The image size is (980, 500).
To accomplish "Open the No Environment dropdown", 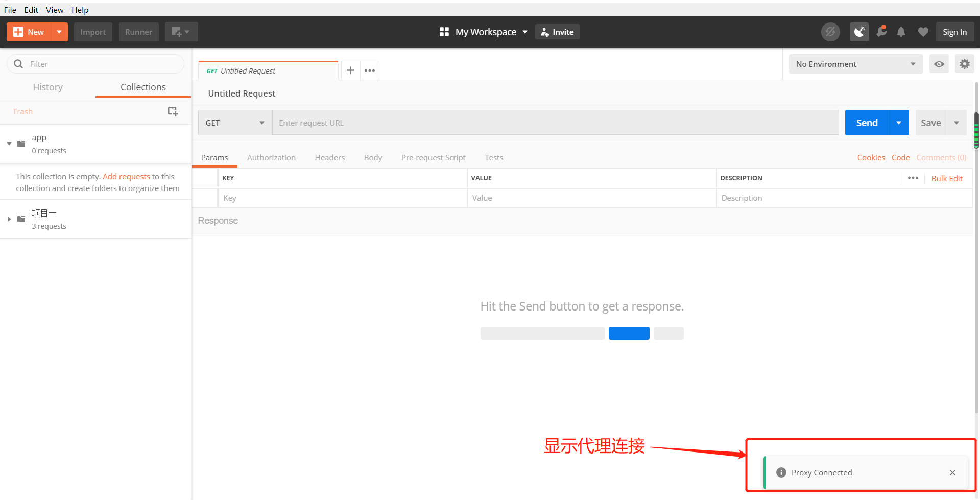I will tap(856, 64).
